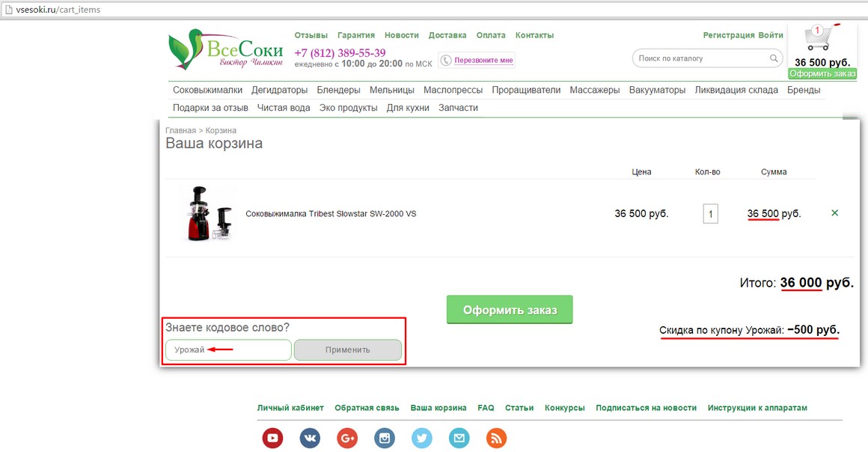
Task: Click the Применить coupon button
Action: pos(348,349)
